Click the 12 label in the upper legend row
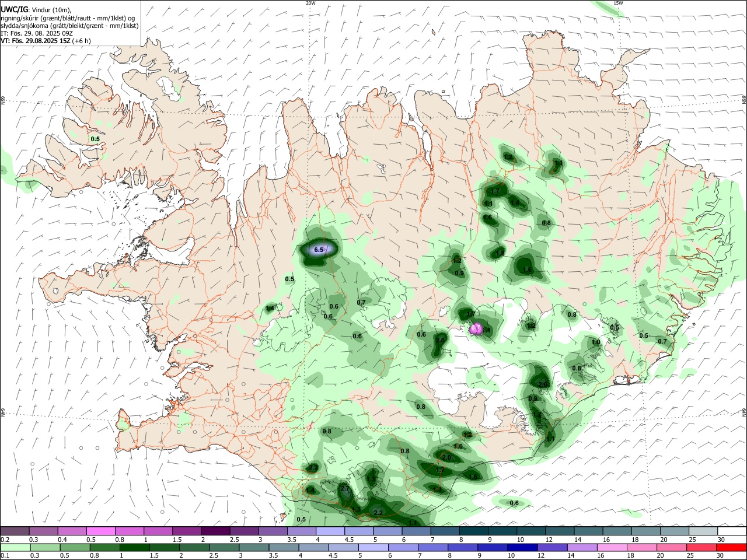Screen dimensions: 747x560 point(548,540)
